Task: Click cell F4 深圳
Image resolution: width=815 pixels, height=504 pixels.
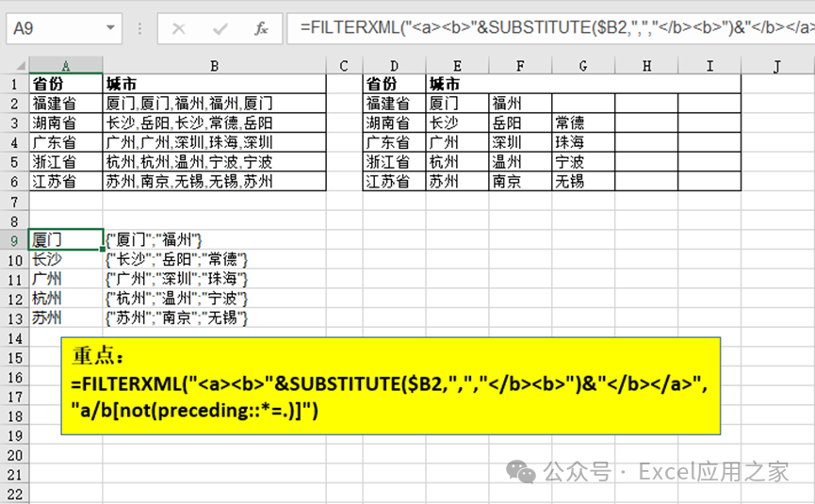Action: tap(520, 142)
